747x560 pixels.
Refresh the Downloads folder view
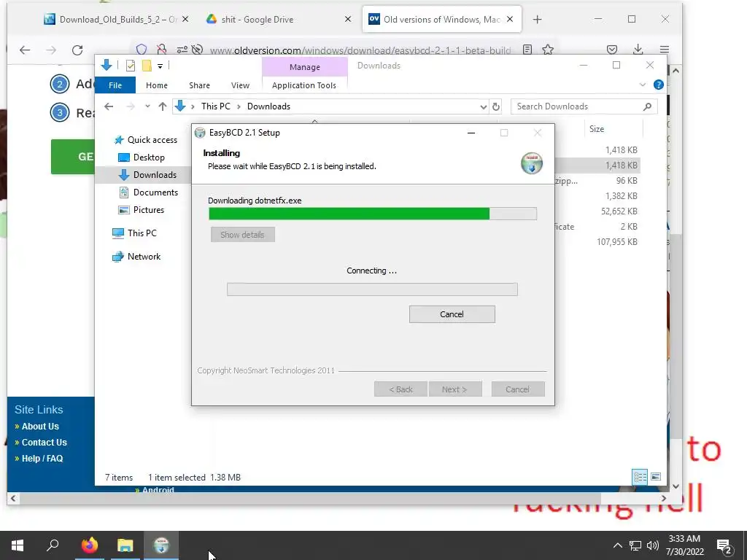496,106
